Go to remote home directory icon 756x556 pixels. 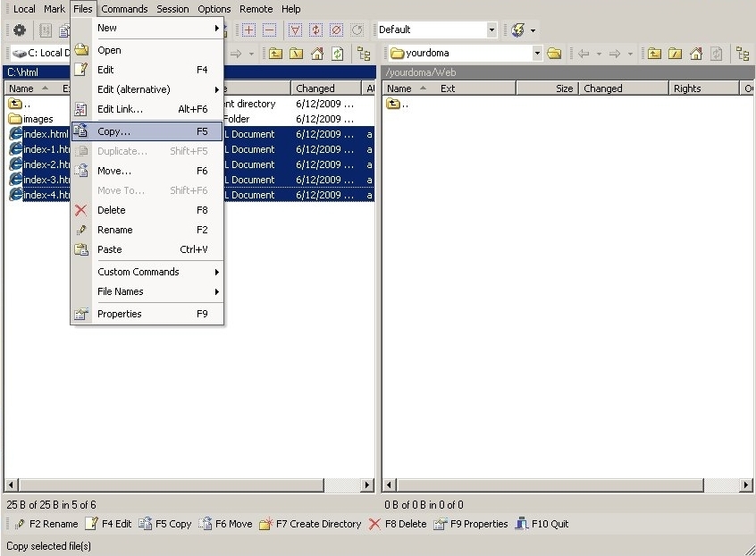click(695, 54)
